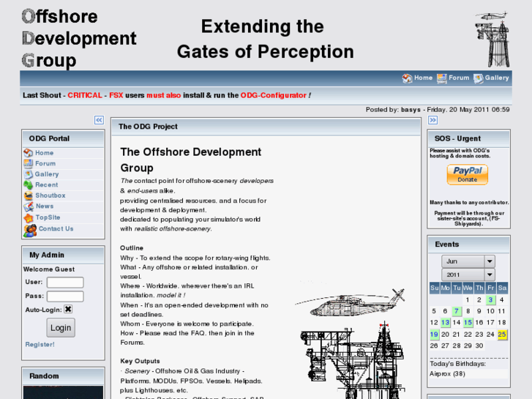Image resolution: width=532 pixels, height=399 pixels.
Task: Open the Recent link in ODG Portal
Action: (x=47, y=184)
